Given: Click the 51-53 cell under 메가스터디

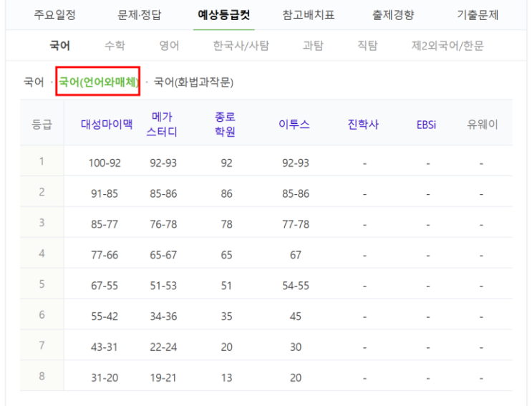Looking at the screenshot, I should click(x=163, y=286).
